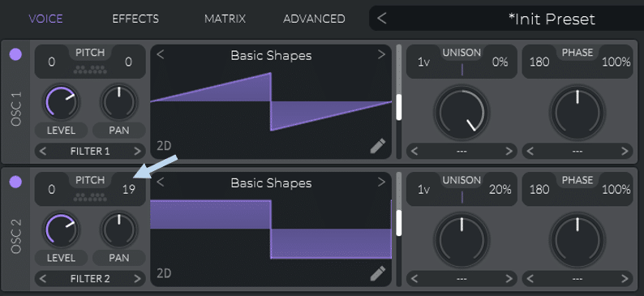Select previous OSC 2 wavetable arrow
The image size is (644, 296).
[x=161, y=182]
